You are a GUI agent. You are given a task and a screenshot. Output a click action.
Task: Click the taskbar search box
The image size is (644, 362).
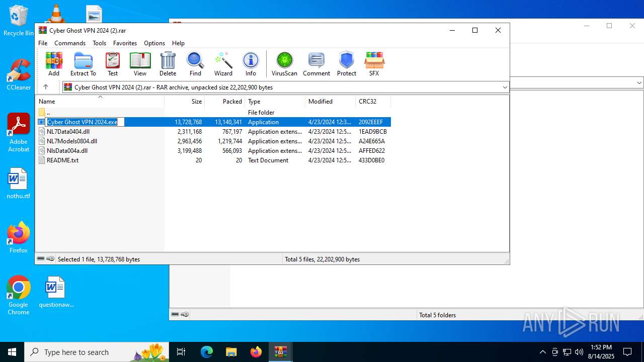[x=97, y=352]
